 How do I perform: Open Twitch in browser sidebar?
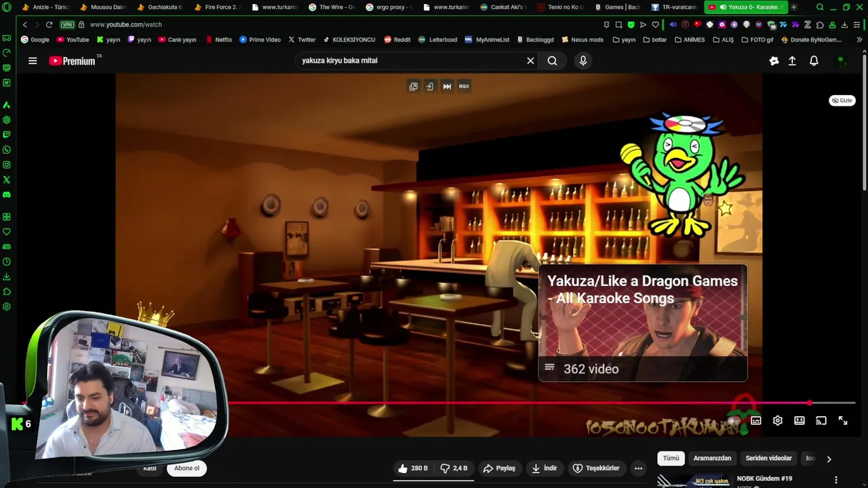tap(7, 135)
